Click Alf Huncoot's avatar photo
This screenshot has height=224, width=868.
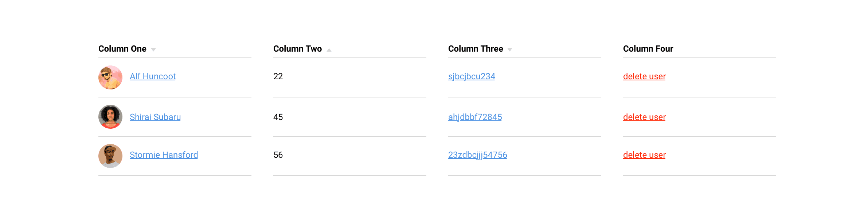(x=110, y=77)
